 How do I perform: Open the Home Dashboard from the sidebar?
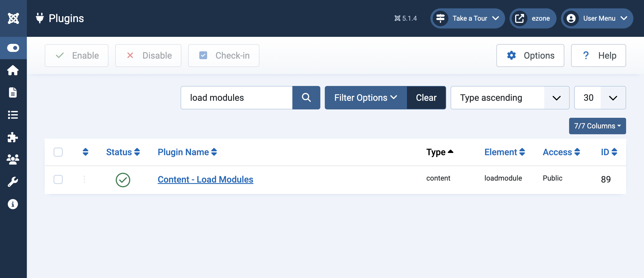pos(13,70)
